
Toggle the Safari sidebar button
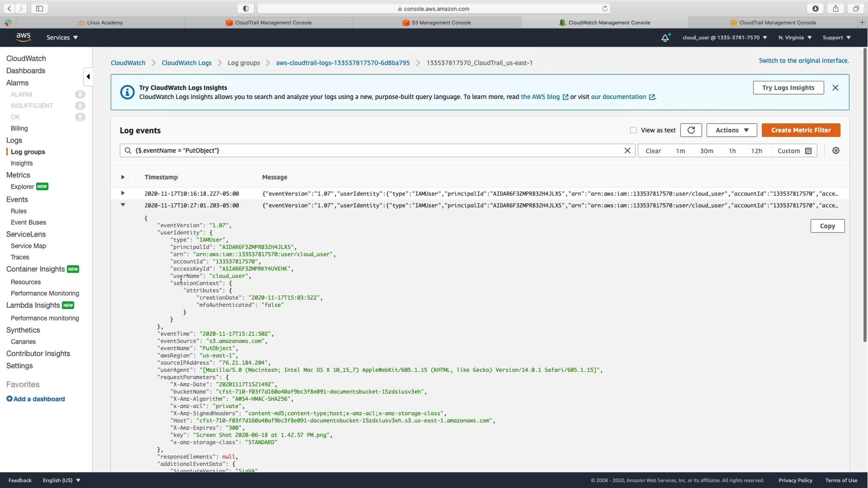coord(40,8)
